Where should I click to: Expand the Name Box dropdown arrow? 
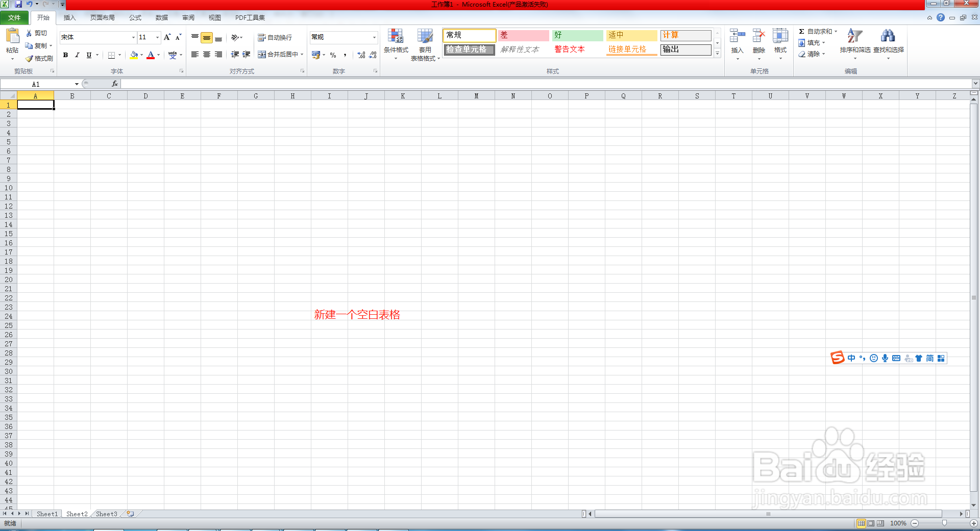tap(77, 84)
